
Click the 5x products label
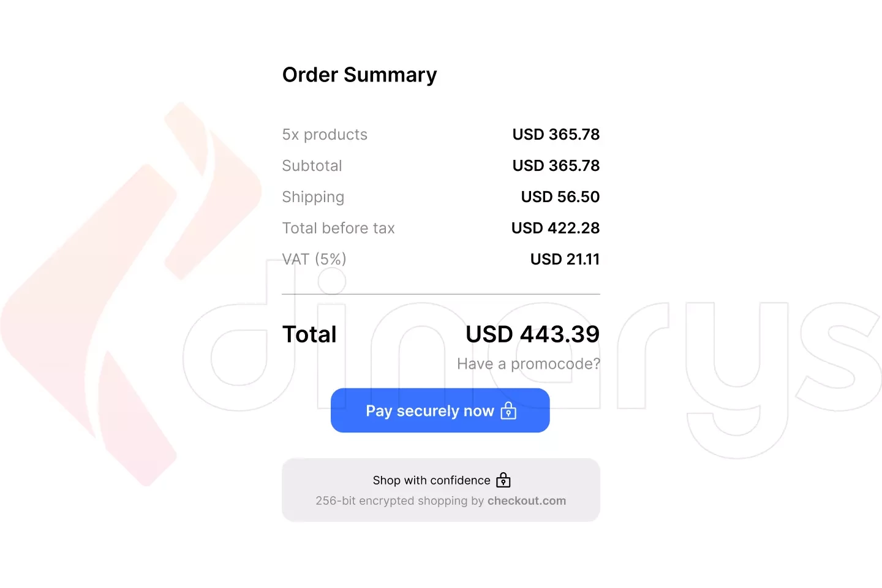point(325,135)
